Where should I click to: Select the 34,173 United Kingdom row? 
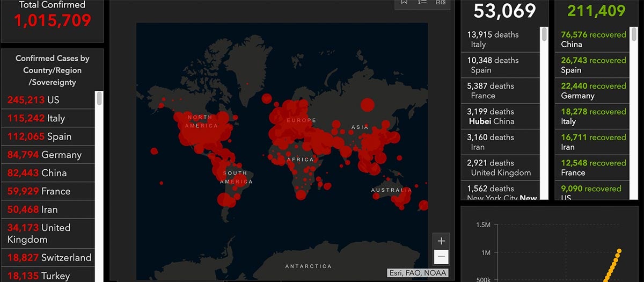[x=48, y=234]
